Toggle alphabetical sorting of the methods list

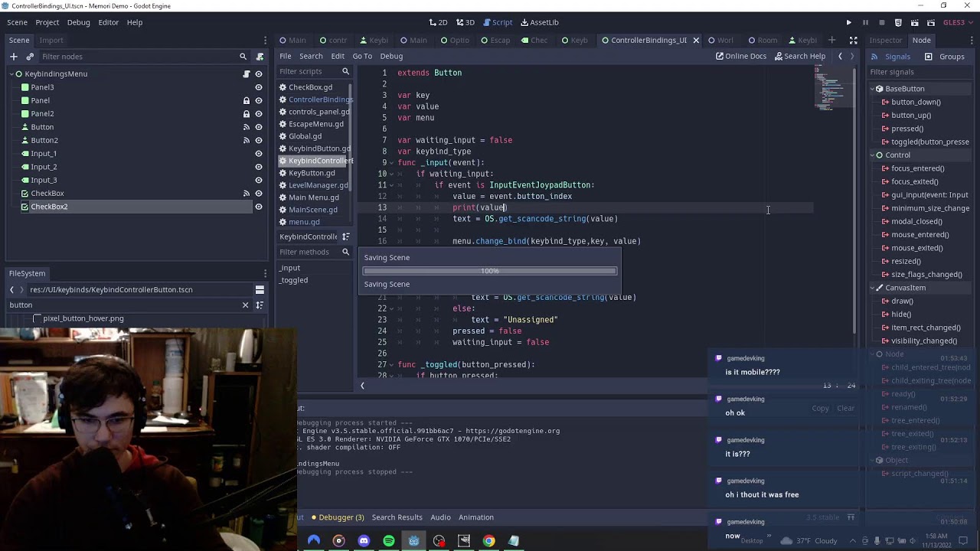coord(345,236)
